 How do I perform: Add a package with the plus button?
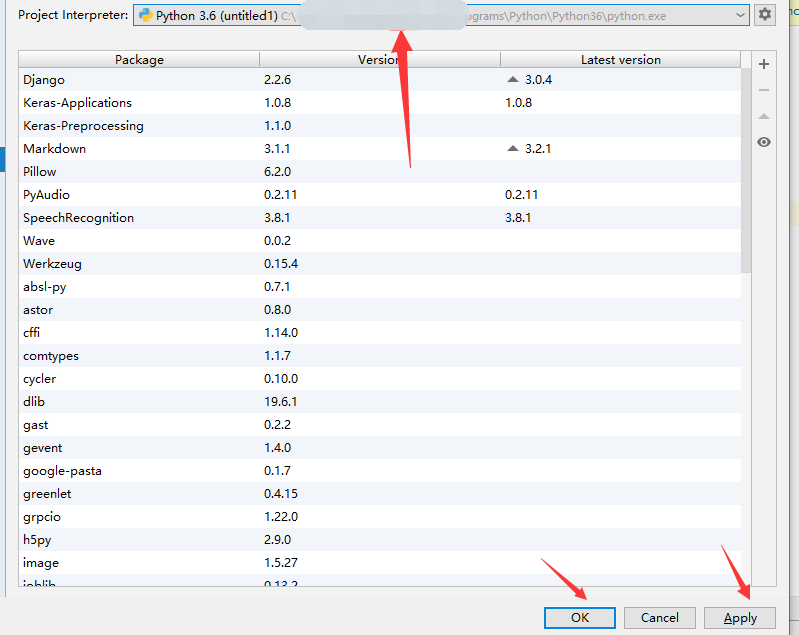click(x=764, y=64)
